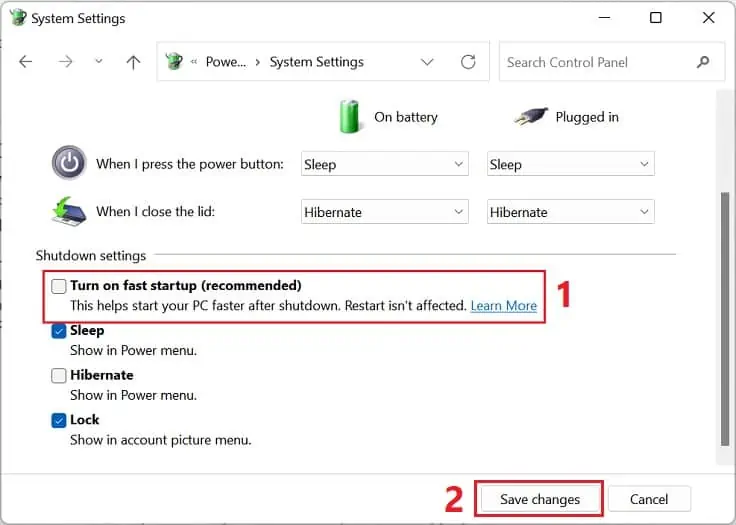Click the laptop lid close icon
This screenshot has width=736, height=525.
pos(68,211)
